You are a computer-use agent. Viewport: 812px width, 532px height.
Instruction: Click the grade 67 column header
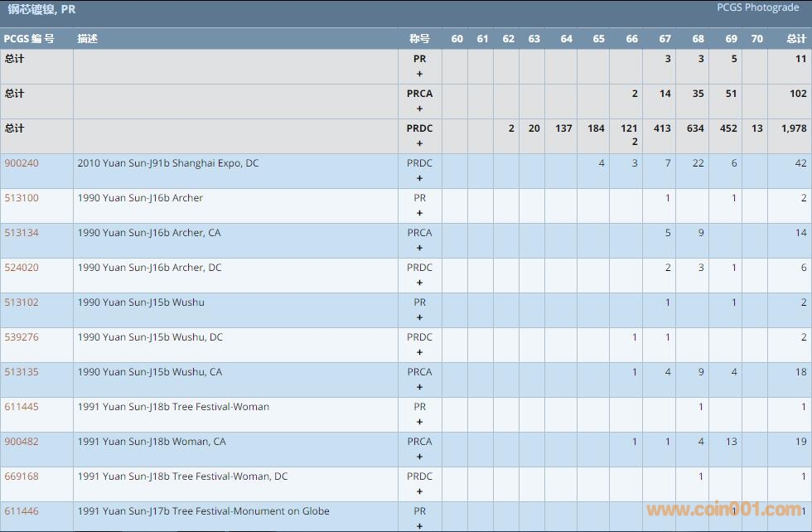665,39
